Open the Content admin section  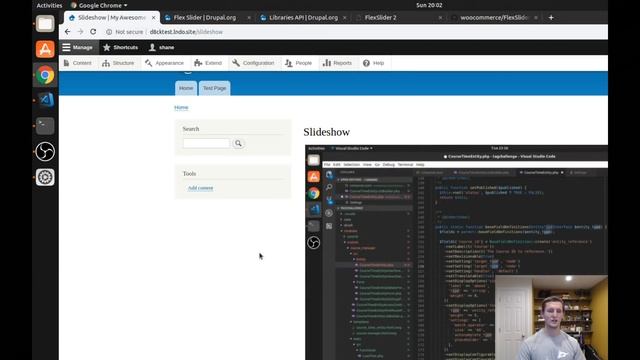pos(78,63)
